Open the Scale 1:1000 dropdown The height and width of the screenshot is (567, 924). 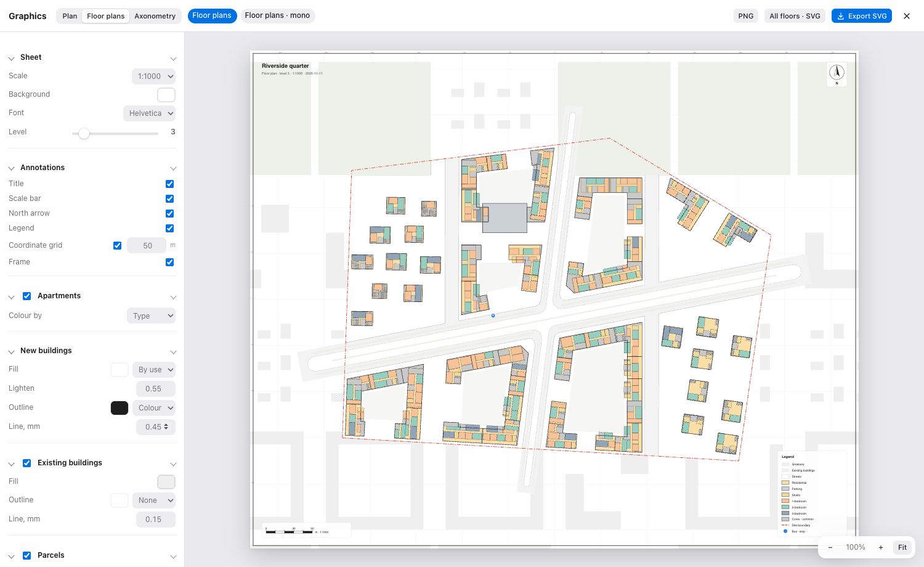tap(153, 76)
